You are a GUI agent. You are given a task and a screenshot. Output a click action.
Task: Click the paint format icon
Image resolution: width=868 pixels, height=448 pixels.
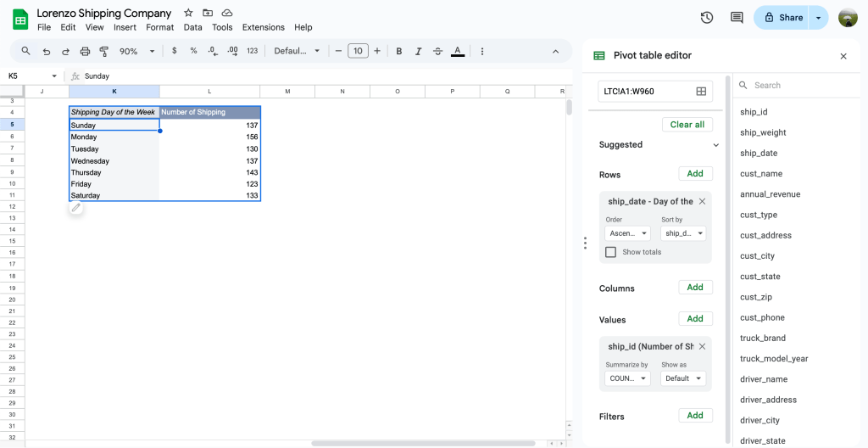104,51
